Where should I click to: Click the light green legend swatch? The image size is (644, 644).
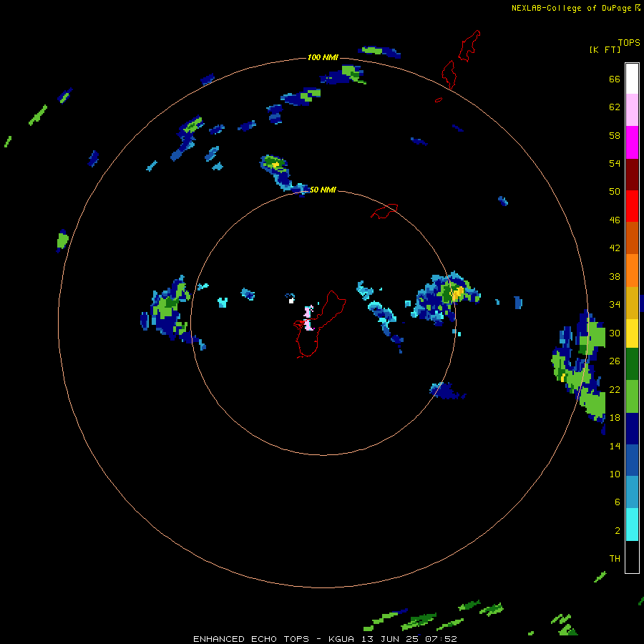tap(632, 396)
